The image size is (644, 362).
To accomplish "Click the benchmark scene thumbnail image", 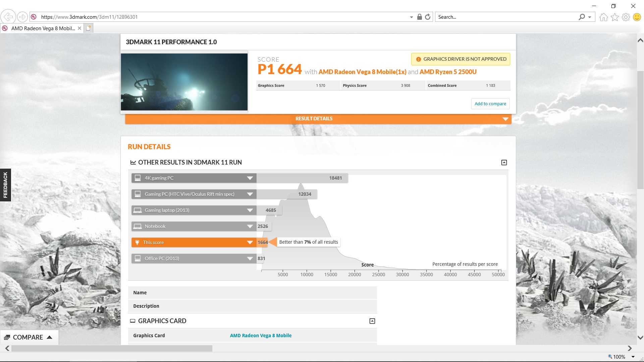I will click(184, 82).
